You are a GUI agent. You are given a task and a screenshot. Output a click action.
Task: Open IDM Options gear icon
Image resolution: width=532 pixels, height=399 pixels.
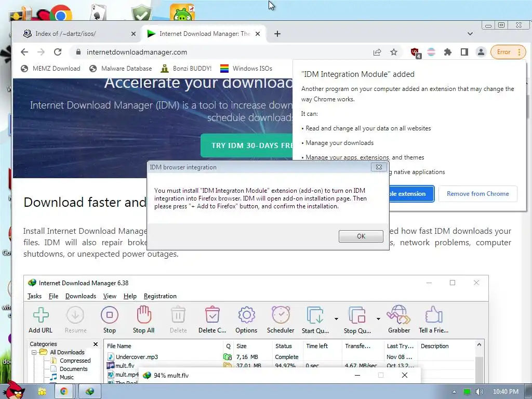247,315
